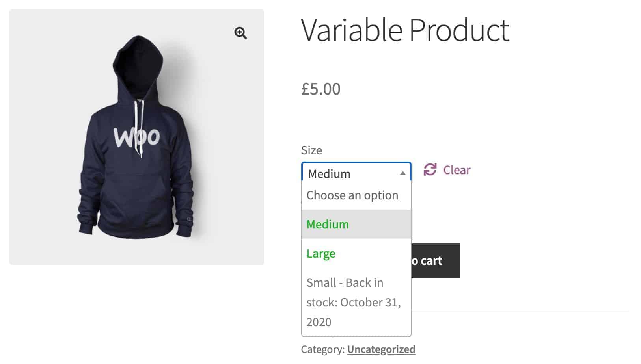Screen dimensions: 641x364
Task: Click the £5.00 price text
Action: 321,89
